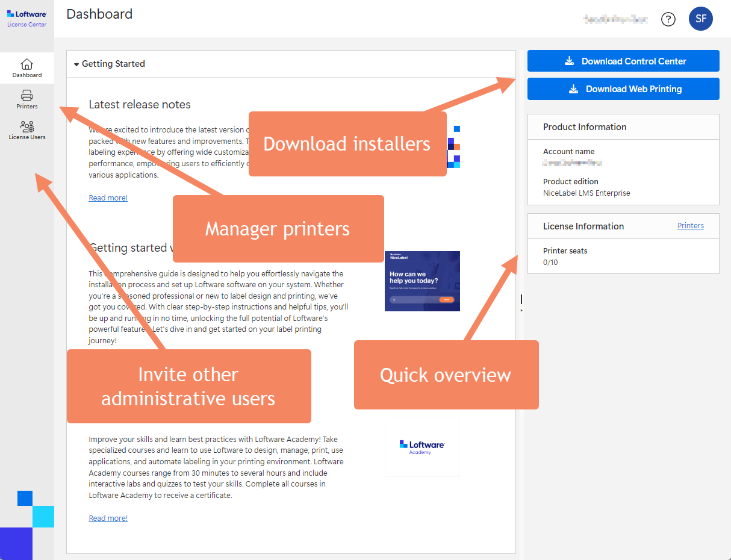Follow the Printers link in License Information

tap(691, 225)
